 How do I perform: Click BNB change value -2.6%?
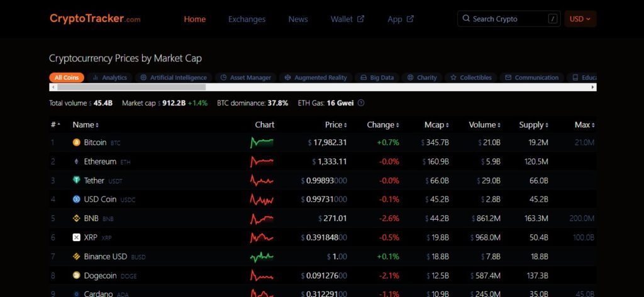click(389, 219)
